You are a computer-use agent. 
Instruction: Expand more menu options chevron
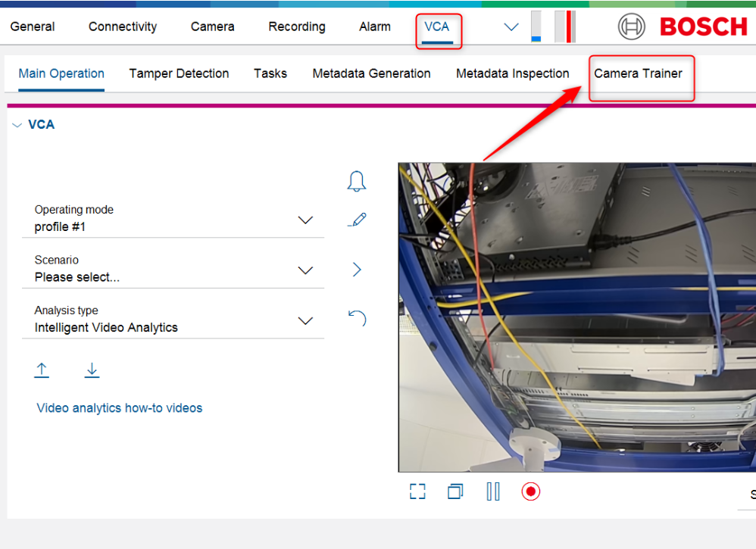pos(511,27)
